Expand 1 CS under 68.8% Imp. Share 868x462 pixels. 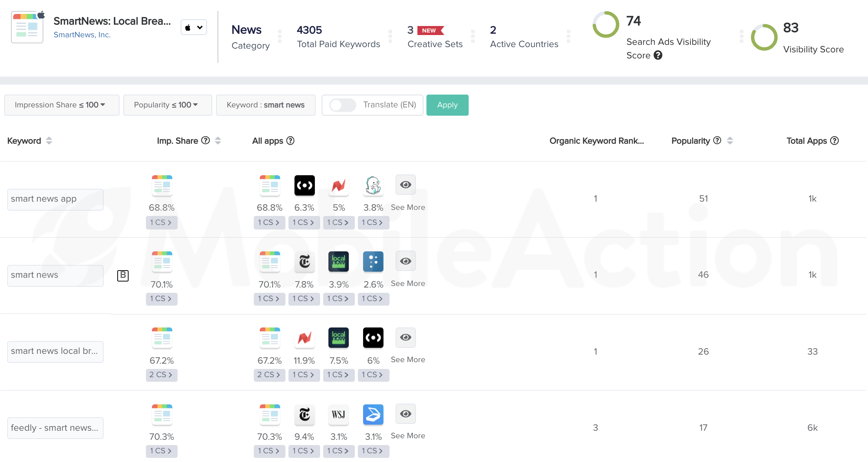tap(161, 222)
